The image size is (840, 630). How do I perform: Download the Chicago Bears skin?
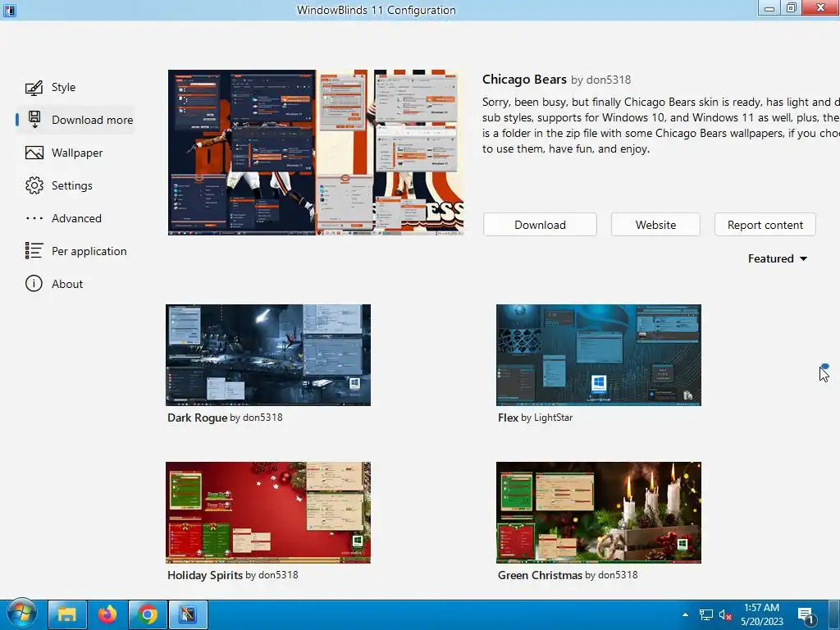tap(540, 225)
